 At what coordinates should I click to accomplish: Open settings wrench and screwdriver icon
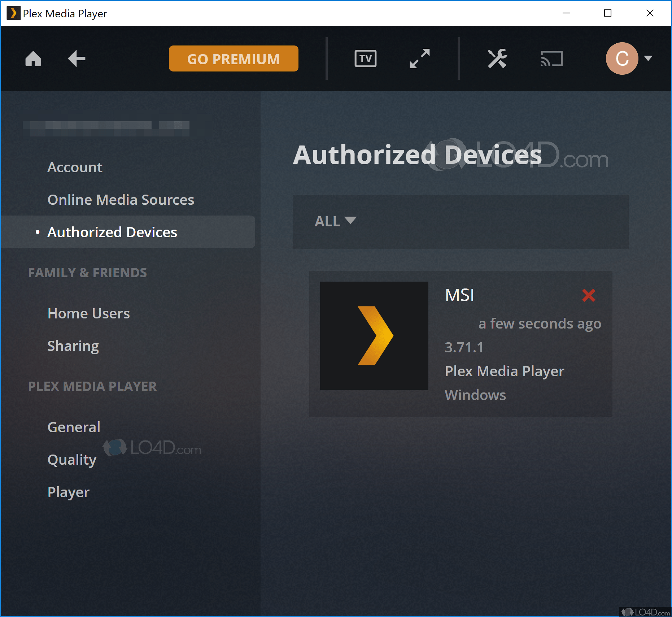click(497, 58)
